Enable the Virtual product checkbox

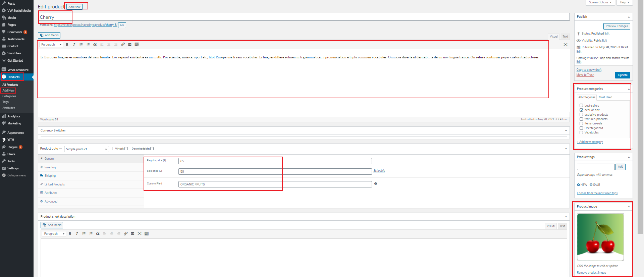[x=126, y=149]
